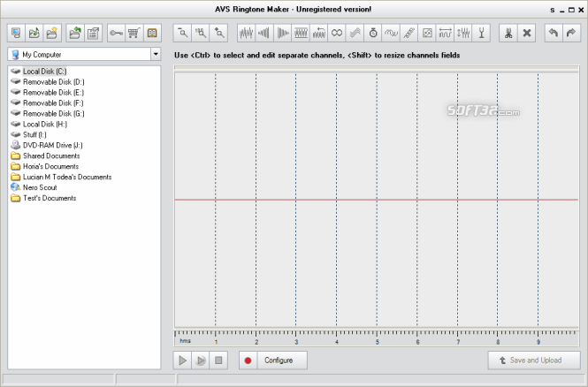Click the zoom out magnifier icon
588x387 pixels.
click(182, 33)
